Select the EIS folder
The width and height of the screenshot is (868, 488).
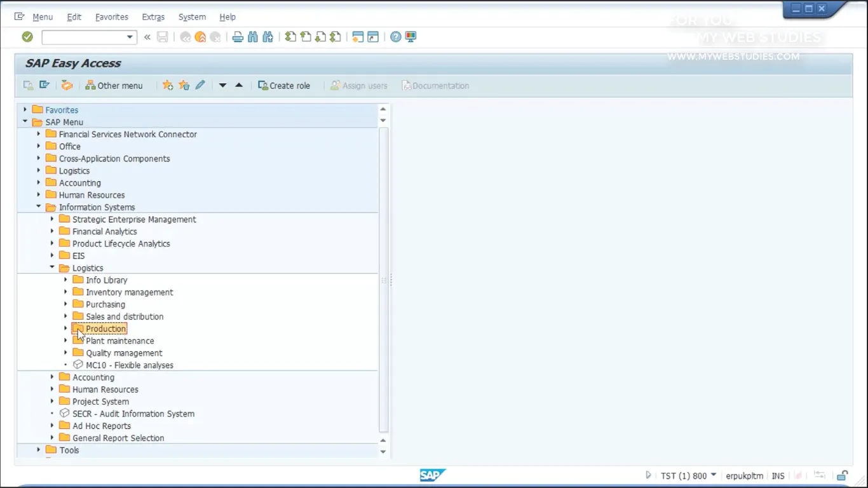tap(79, 255)
